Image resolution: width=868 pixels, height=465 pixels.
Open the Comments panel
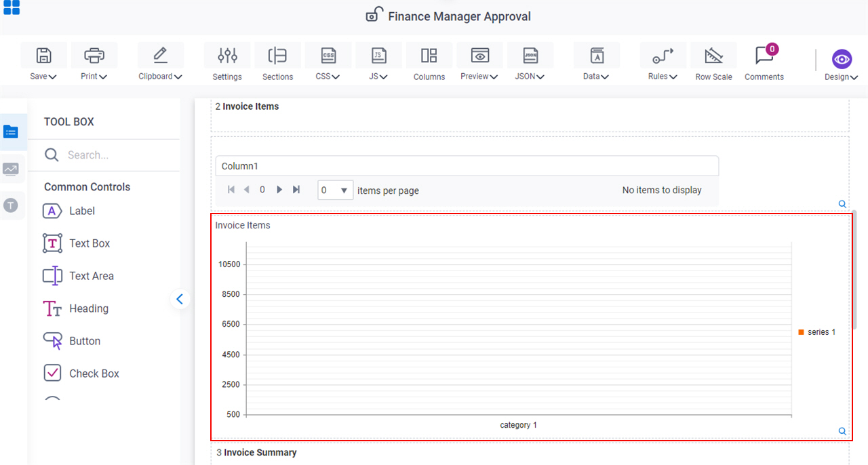coord(764,55)
